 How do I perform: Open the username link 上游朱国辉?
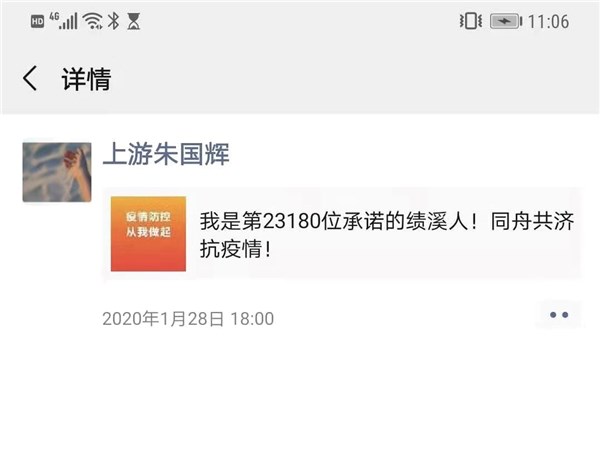tap(166, 154)
